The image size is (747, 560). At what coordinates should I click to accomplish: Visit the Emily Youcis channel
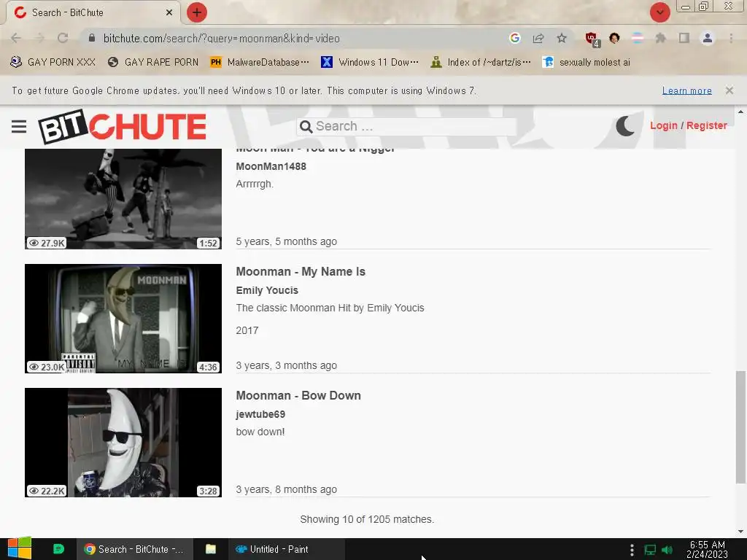[x=267, y=290]
